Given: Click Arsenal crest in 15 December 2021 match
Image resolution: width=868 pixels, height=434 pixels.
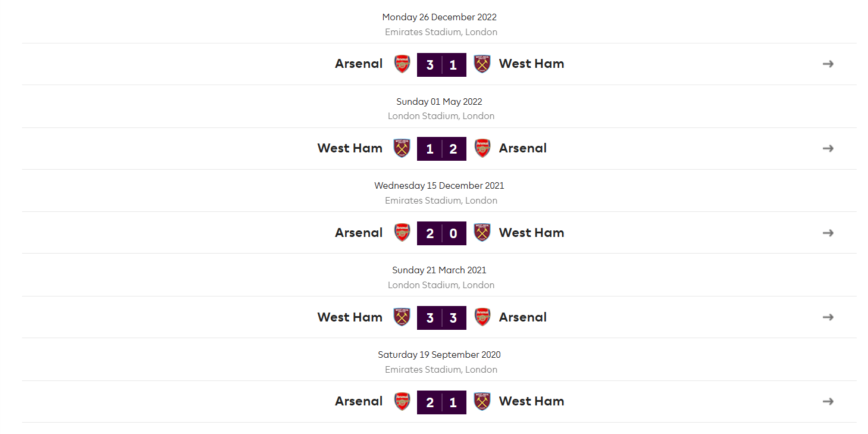Looking at the screenshot, I should pos(402,233).
